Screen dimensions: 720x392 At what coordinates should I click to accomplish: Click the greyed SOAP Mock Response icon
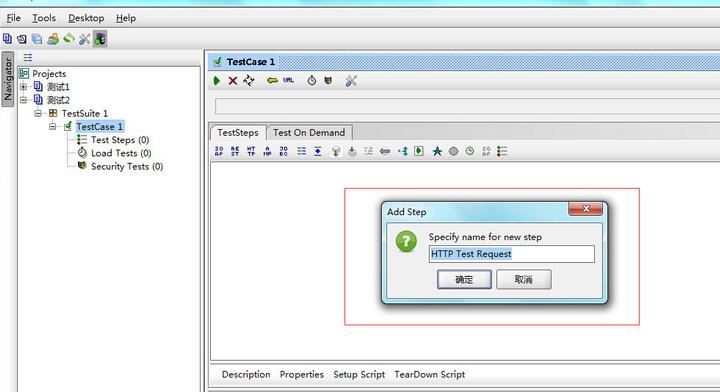pos(486,151)
